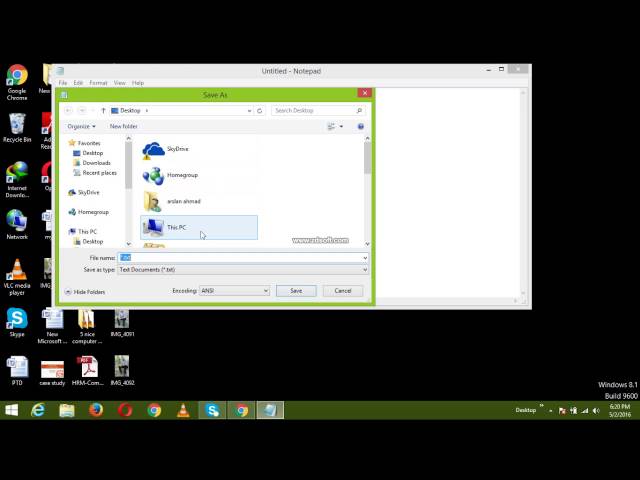Select Recent places in navigation pane
The image size is (640, 480).
100,173
